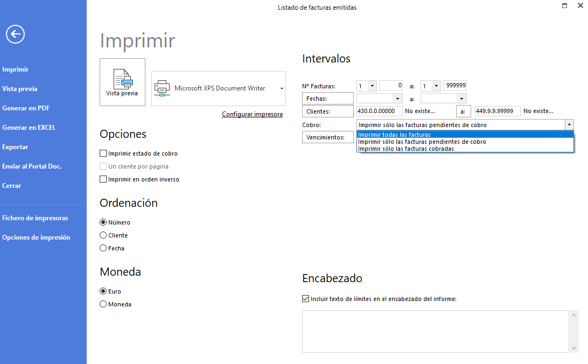Open Imprimir in the sidebar

tap(16, 69)
